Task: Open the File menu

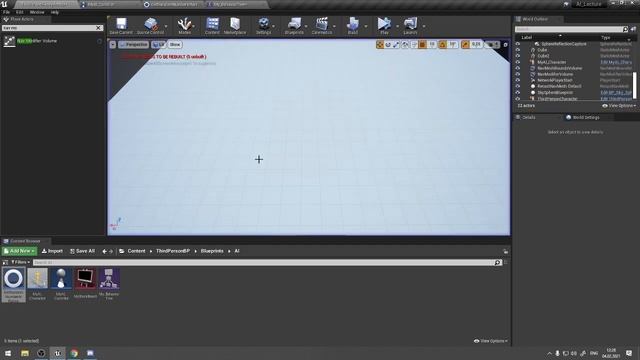Action: 7,12
